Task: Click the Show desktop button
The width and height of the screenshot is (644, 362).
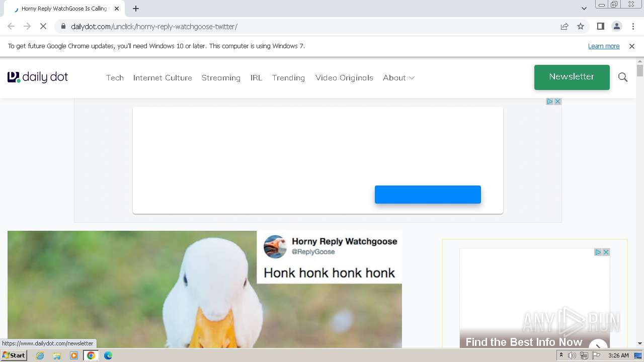Action: tap(638, 355)
